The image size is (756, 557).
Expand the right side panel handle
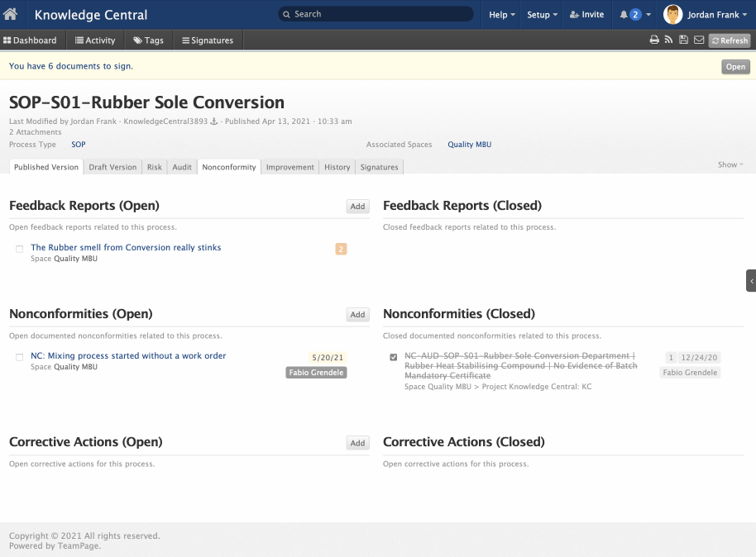pos(750,280)
